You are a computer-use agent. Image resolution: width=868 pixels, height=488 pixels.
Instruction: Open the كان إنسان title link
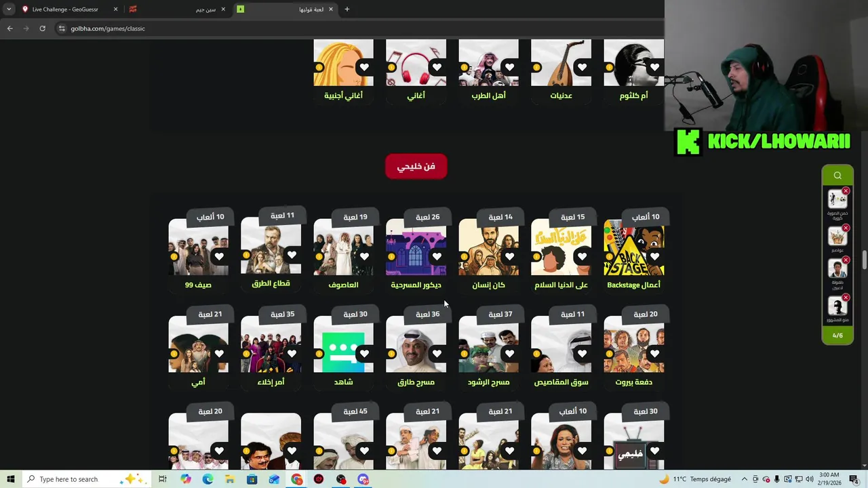(x=488, y=285)
